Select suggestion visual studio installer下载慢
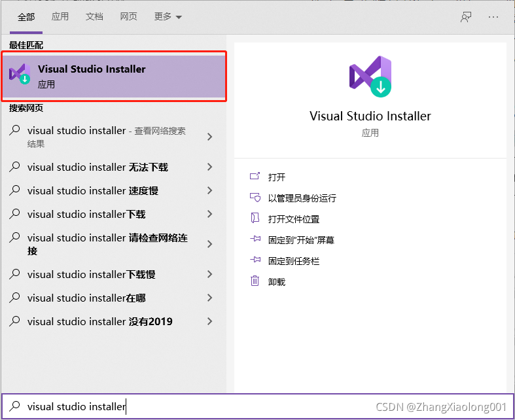 coord(92,275)
